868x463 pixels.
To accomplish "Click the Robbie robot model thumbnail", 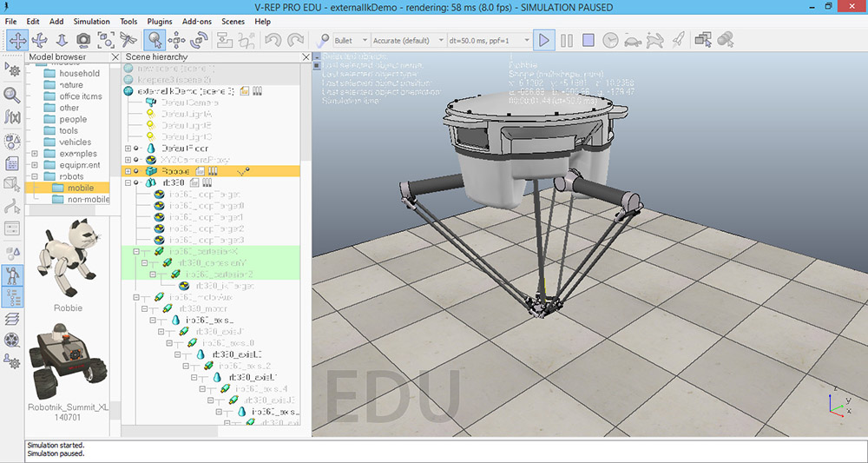I will [x=68, y=259].
